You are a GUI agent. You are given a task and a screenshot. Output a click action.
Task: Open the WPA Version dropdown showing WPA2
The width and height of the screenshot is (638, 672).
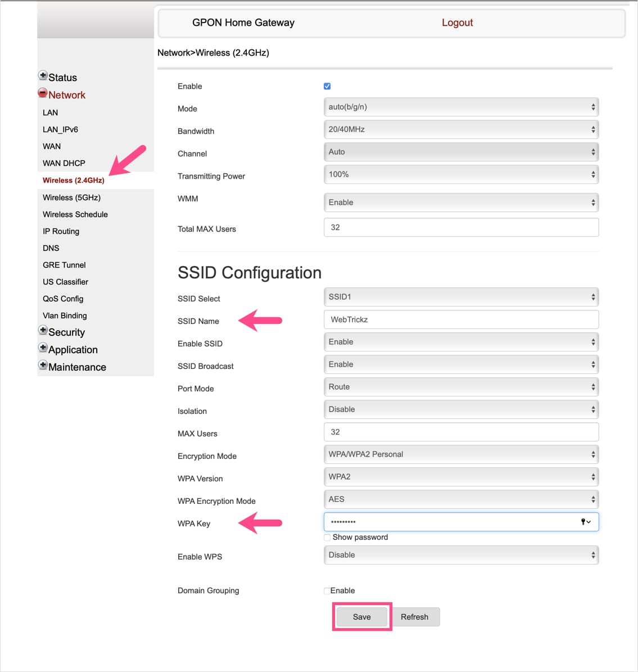point(461,477)
